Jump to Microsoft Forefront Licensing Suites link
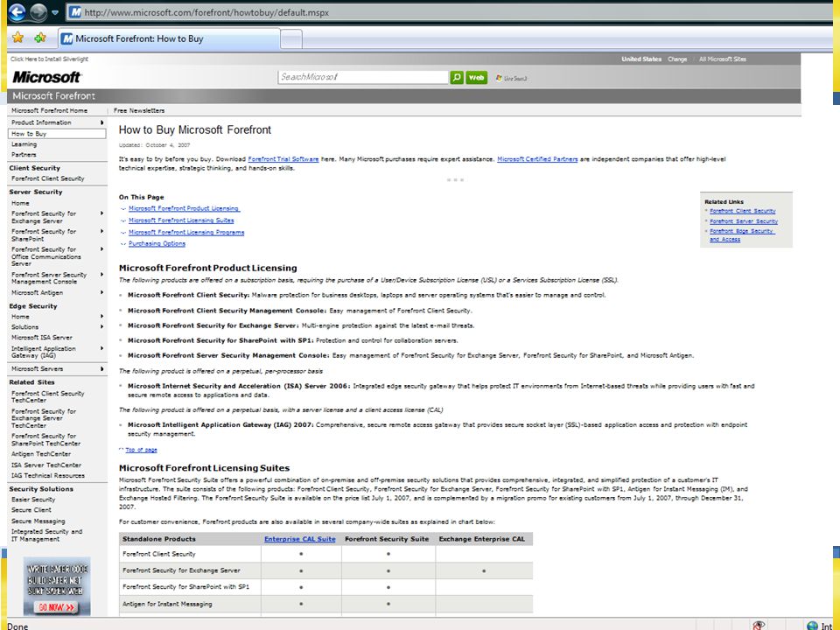Screen dimensions: 840x630 click(181, 220)
